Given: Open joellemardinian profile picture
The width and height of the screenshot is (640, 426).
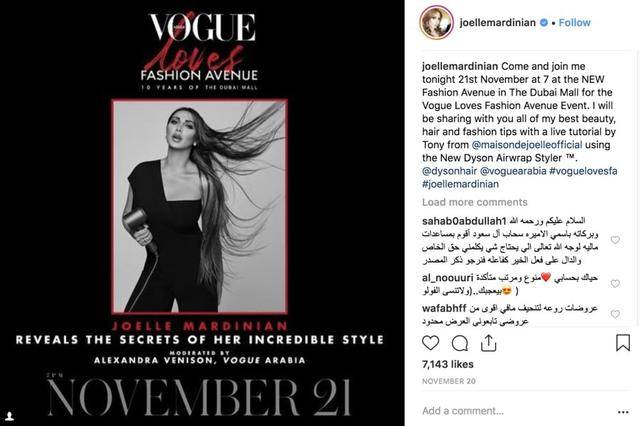Looking at the screenshot, I should point(437,22).
